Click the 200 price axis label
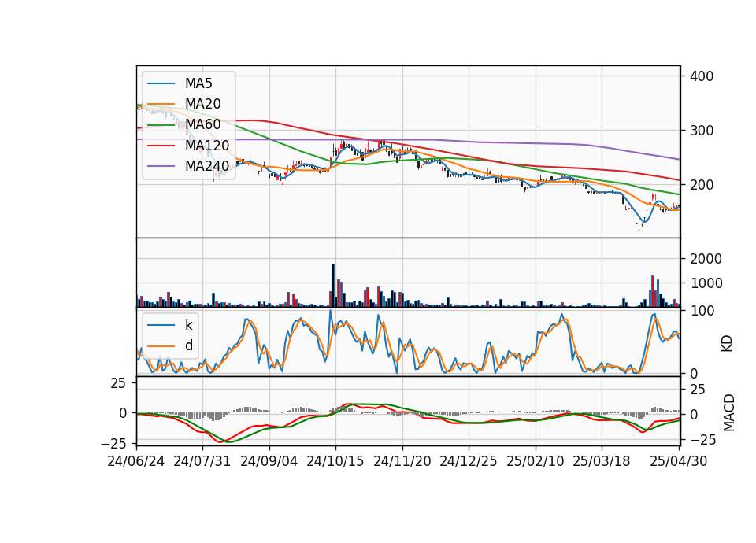This screenshot has height=543, width=756. 702,185
